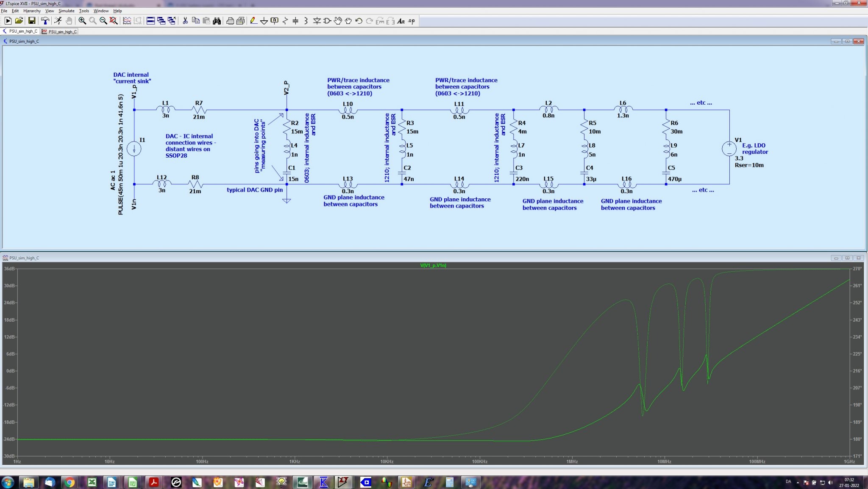Viewport: 868px width, 489px height.
Task: Select the SPICE directive '.op' tool
Action: coord(412,21)
